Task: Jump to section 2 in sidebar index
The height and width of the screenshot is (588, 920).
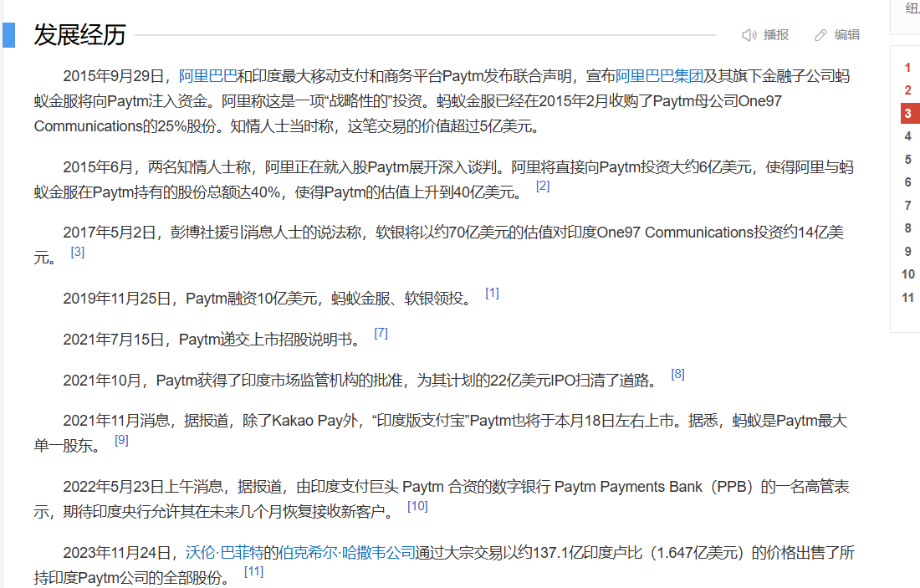Action: click(x=907, y=90)
